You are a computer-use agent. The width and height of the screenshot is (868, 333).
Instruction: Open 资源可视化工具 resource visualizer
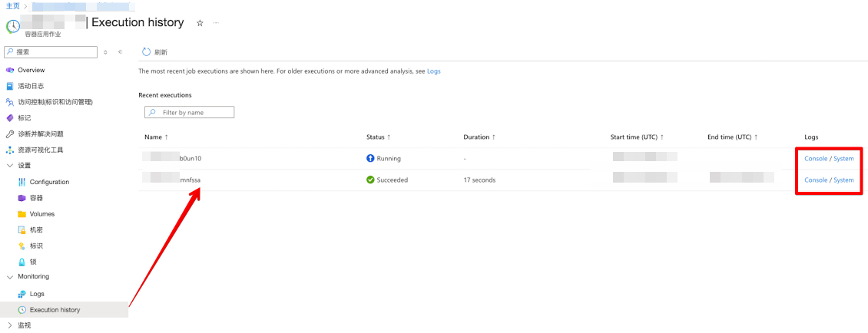click(40, 150)
